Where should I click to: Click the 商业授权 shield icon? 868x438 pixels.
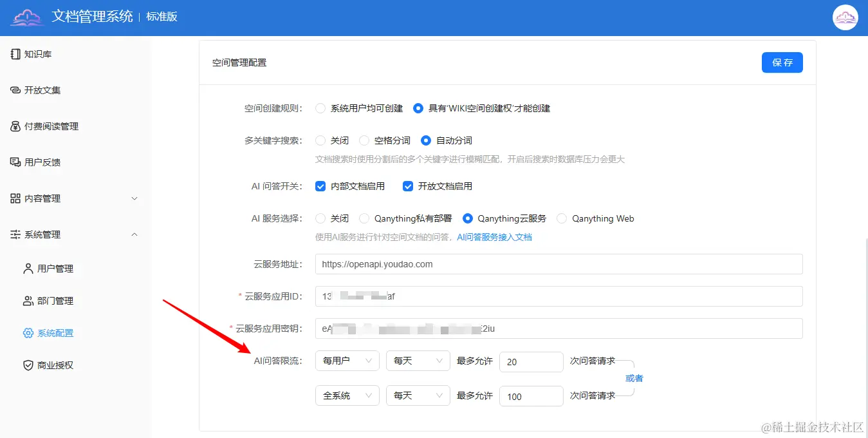point(28,365)
